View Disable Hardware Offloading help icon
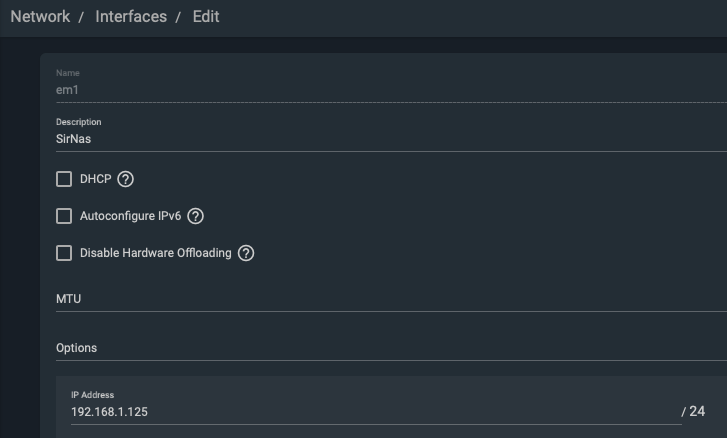Viewport: 727px width, 438px height. [x=246, y=253]
